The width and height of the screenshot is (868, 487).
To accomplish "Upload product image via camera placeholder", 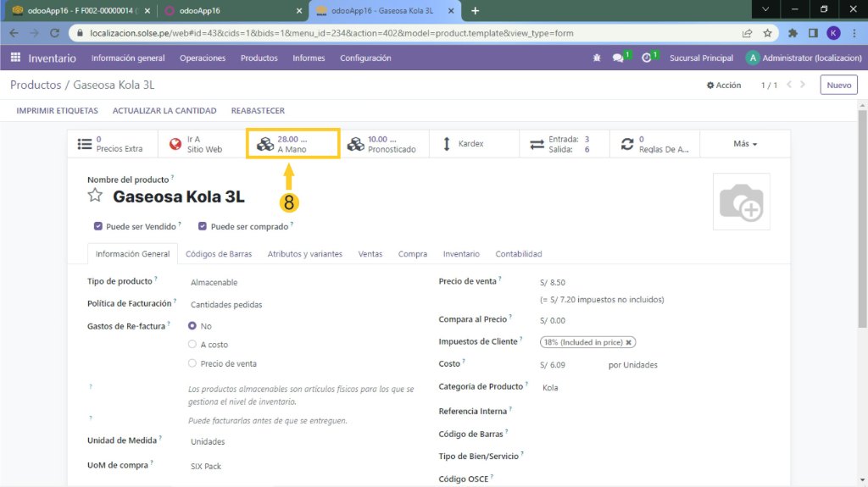I will [x=741, y=202].
